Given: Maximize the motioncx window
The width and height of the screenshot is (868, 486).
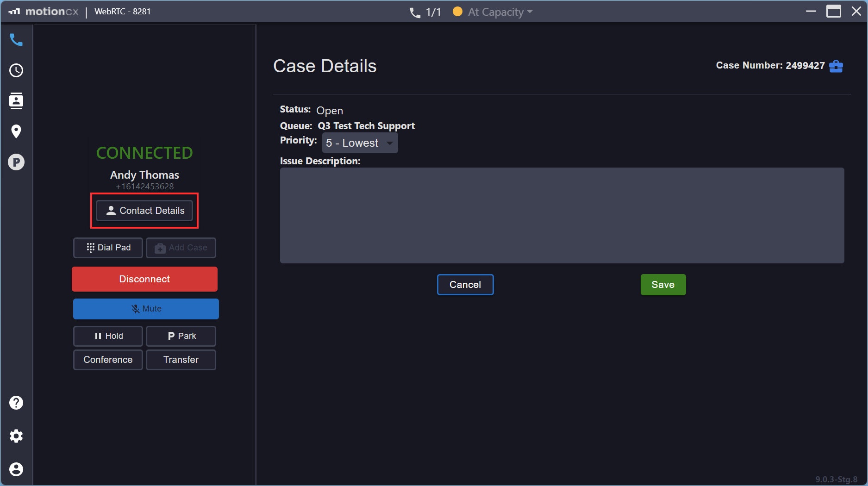Looking at the screenshot, I should pos(834,12).
